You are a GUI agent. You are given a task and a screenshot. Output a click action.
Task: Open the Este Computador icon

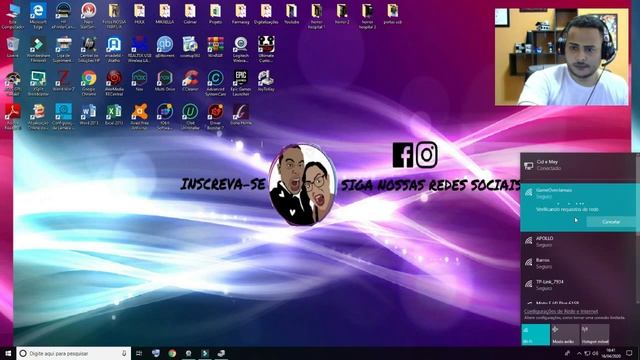click(13, 16)
